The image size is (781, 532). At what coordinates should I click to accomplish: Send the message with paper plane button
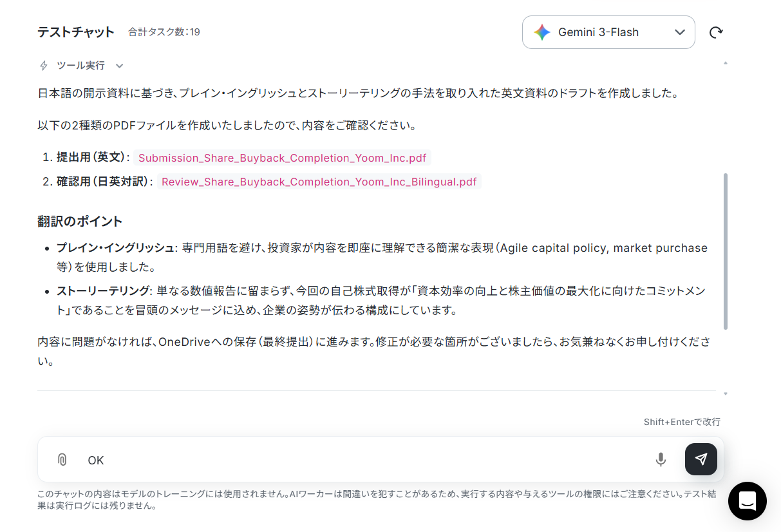pos(701,459)
